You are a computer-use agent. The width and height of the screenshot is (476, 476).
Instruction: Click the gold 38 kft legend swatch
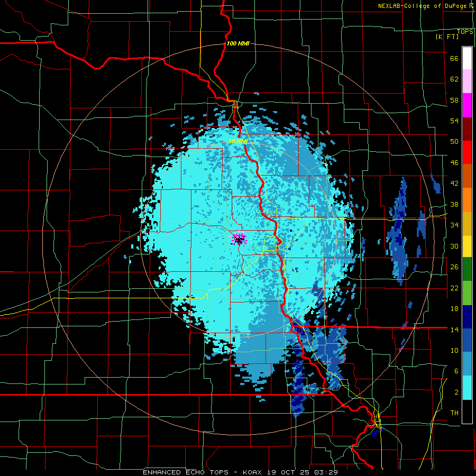(467, 224)
